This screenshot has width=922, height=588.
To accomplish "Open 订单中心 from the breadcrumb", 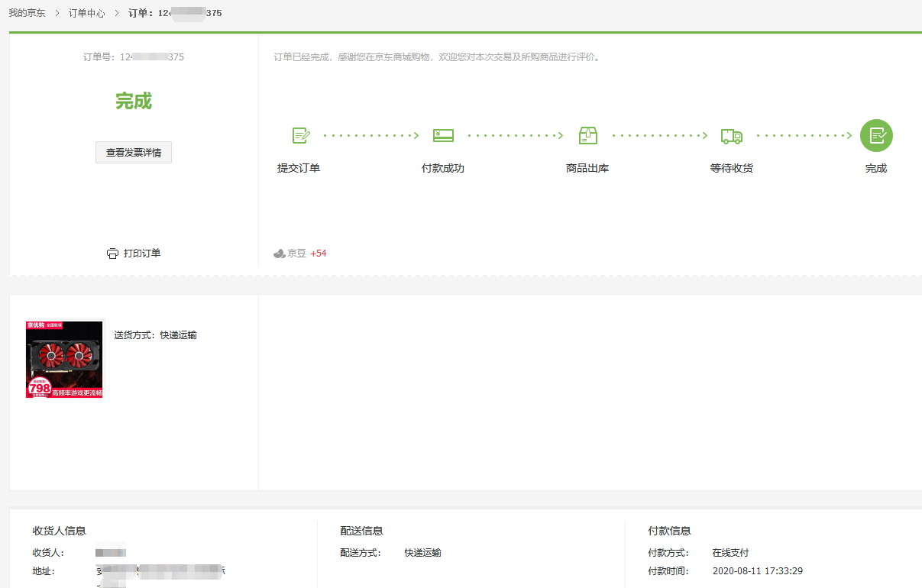I will 86,12.
